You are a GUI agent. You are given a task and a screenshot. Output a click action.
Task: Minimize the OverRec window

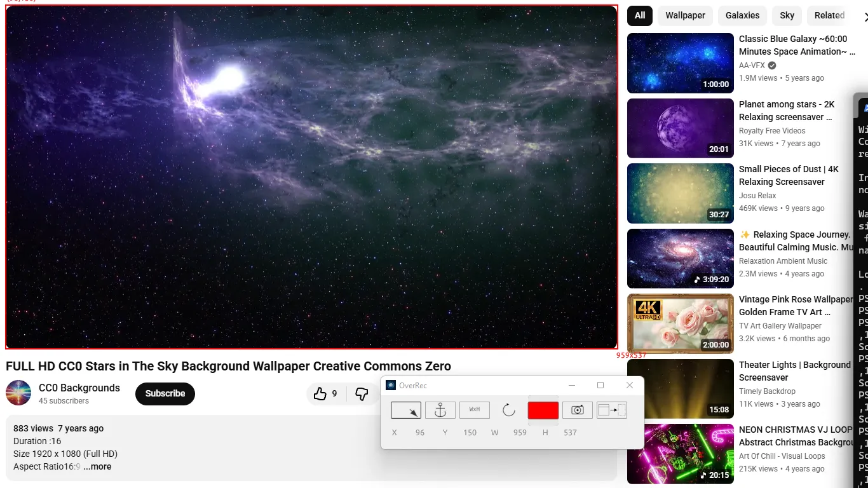click(x=572, y=385)
